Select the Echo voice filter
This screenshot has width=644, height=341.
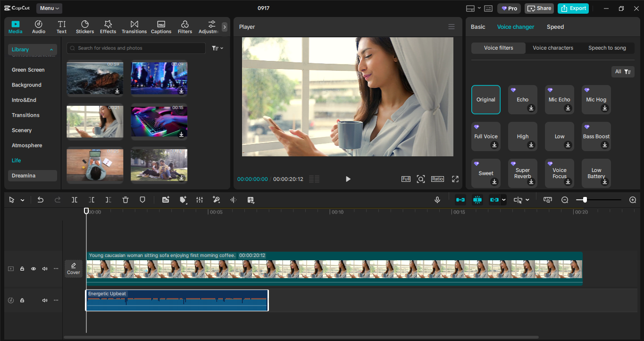pyautogui.click(x=522, y=100)
